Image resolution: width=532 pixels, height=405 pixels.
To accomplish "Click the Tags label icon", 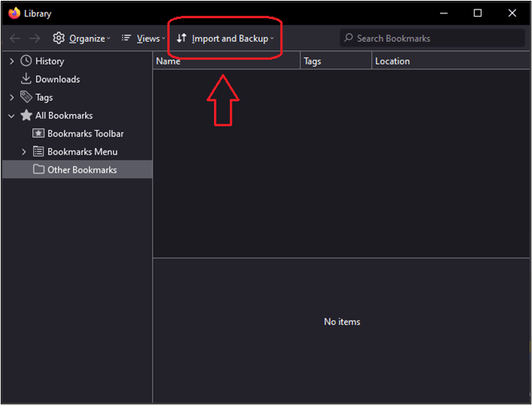I will coord(26,97).
